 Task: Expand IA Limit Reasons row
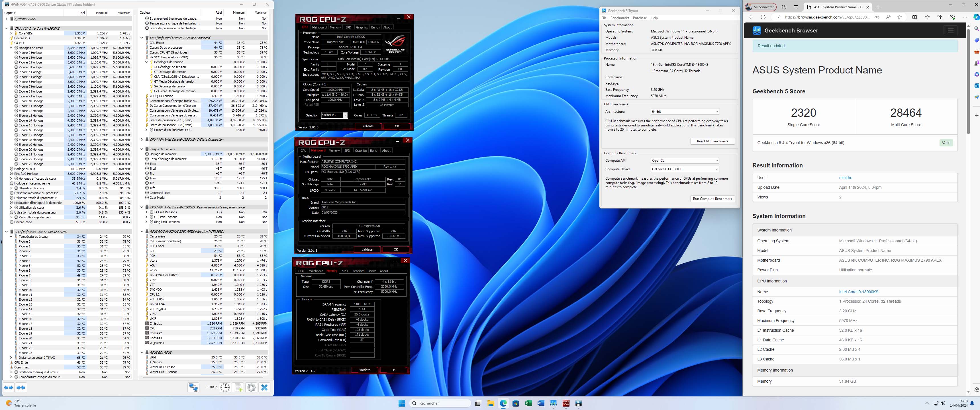146,212
